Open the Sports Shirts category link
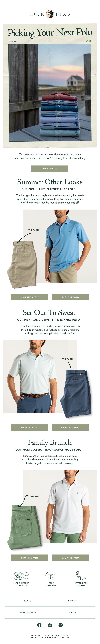Screen dimensions: 100x644 coord(28,612)
